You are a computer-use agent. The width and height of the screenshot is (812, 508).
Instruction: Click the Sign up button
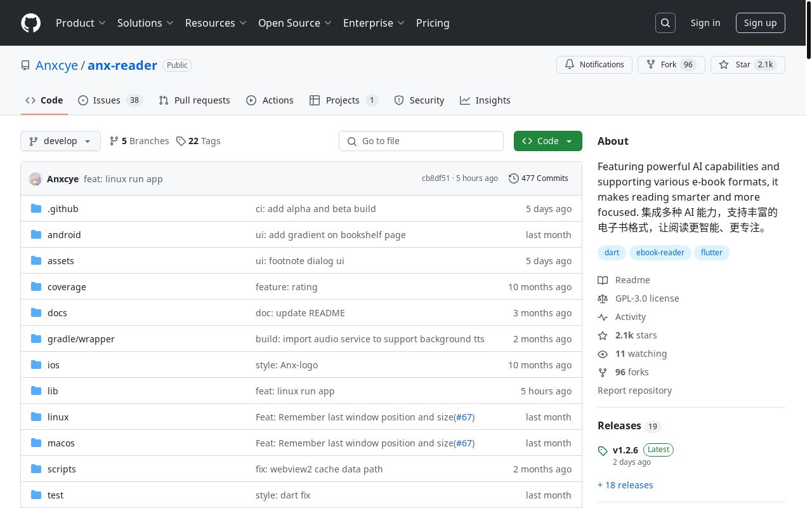760,23
